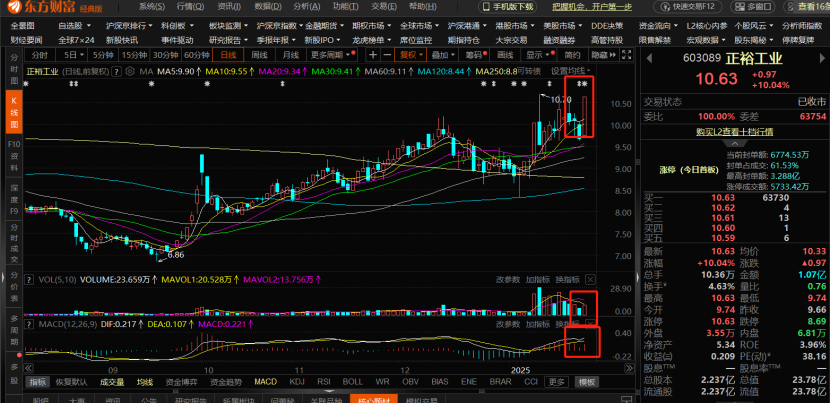Click 购买L2查看十档行情 link
Screen dimensions: 830x403
(x=735, y=131)
